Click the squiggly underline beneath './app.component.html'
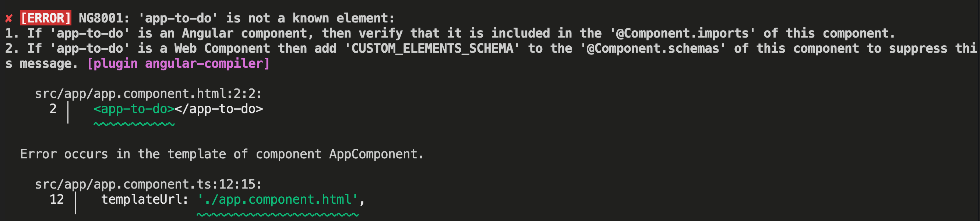 [278, 215]
